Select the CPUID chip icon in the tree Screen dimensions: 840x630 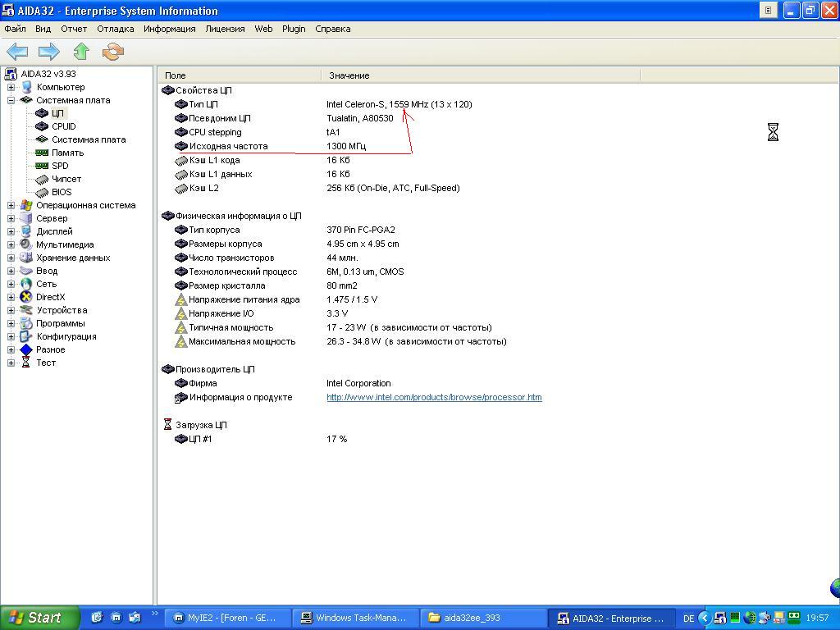[42, 126]
